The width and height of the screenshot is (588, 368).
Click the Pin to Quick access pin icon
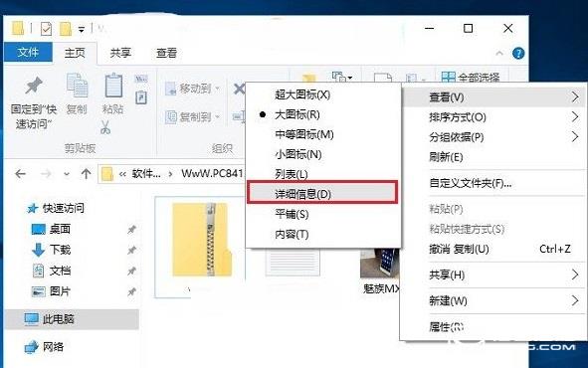[34, 86]
